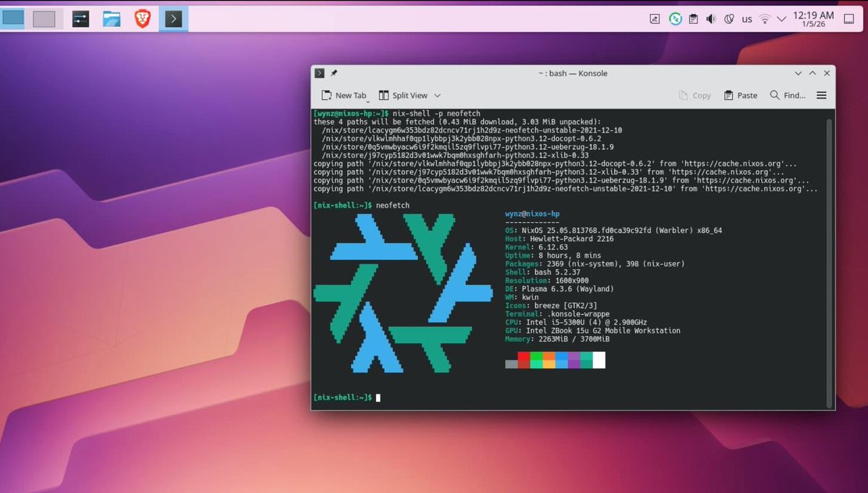This screenshot has height=493, width=868.
Task: Open the Wi-Fi networks tray icon
Action: 765,20
